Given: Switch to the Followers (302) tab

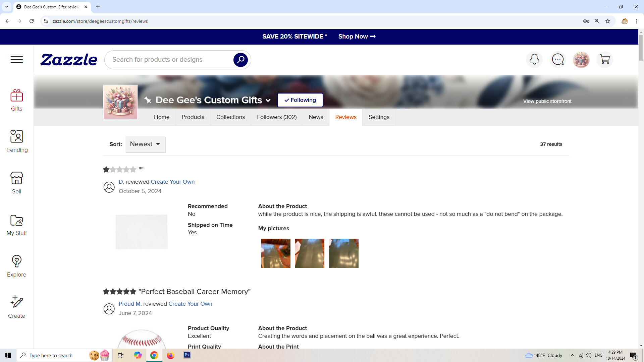Looking at the screenshot, I should coord(277,117).
